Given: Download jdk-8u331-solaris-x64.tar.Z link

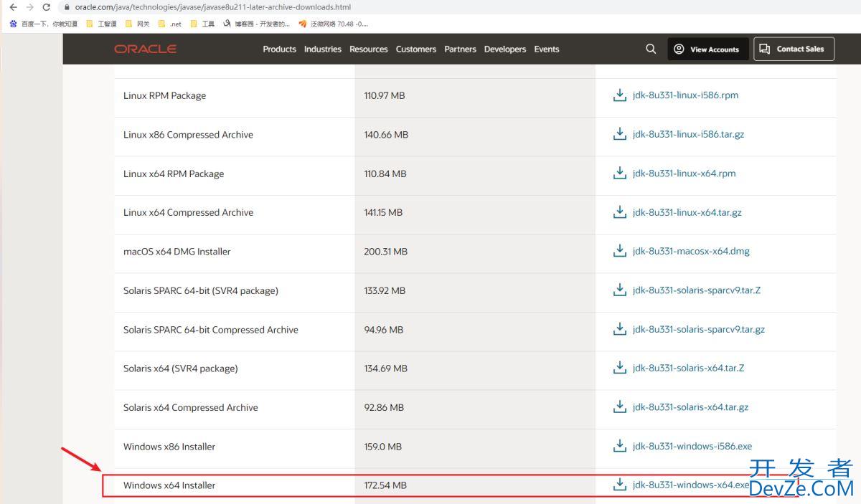Looking at the screenshot, I should 688,368.
